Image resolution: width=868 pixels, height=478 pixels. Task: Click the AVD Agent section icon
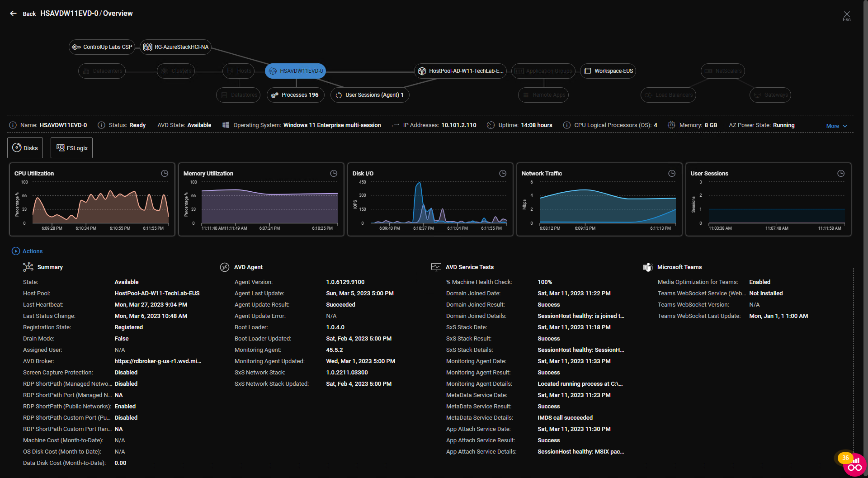pyautogui.click(x=225, y=267)
